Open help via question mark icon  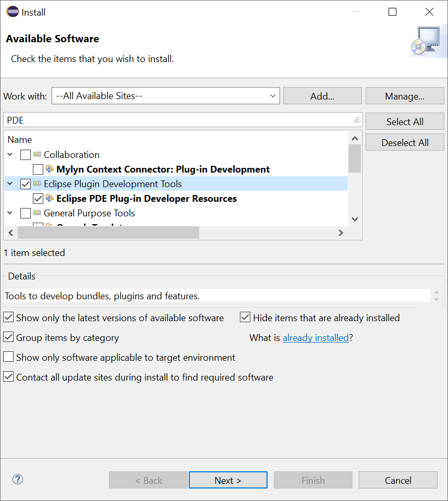click(18, 479)
